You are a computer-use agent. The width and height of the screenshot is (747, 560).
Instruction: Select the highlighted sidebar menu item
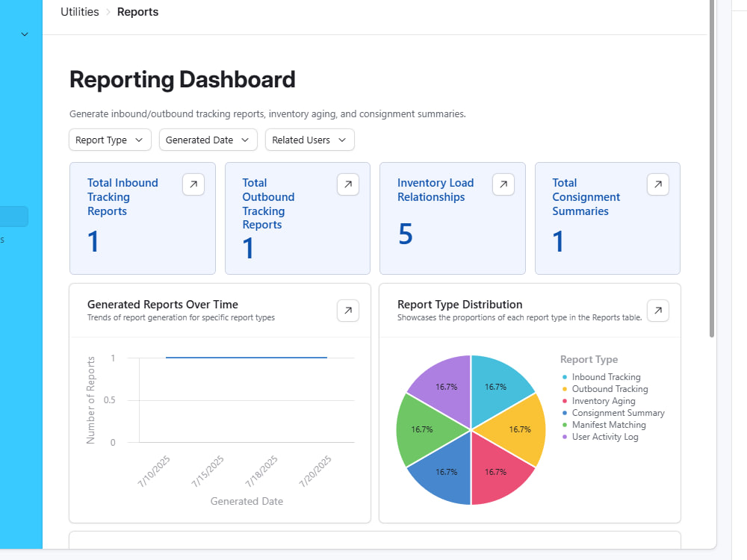[13, 217]
